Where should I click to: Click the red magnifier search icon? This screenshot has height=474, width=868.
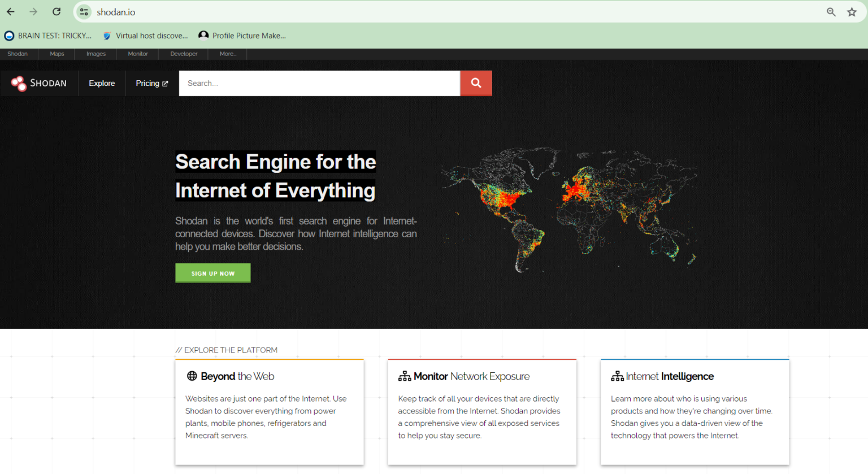pos(476,83)
